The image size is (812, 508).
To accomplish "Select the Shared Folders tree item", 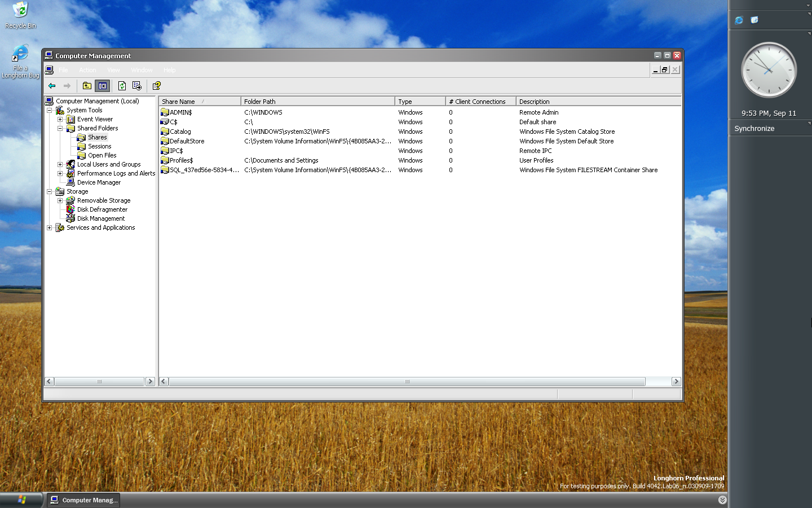I will coord(98,128).
